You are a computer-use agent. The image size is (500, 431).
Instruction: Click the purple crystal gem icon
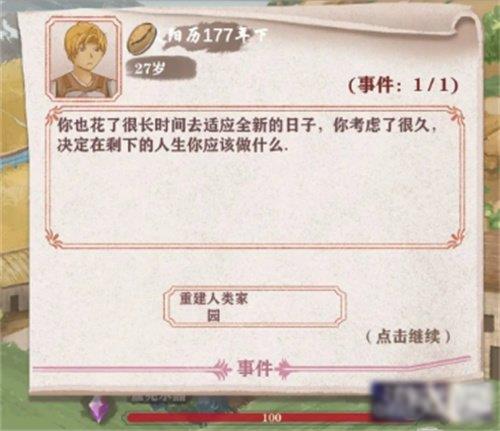pos(99,410)
